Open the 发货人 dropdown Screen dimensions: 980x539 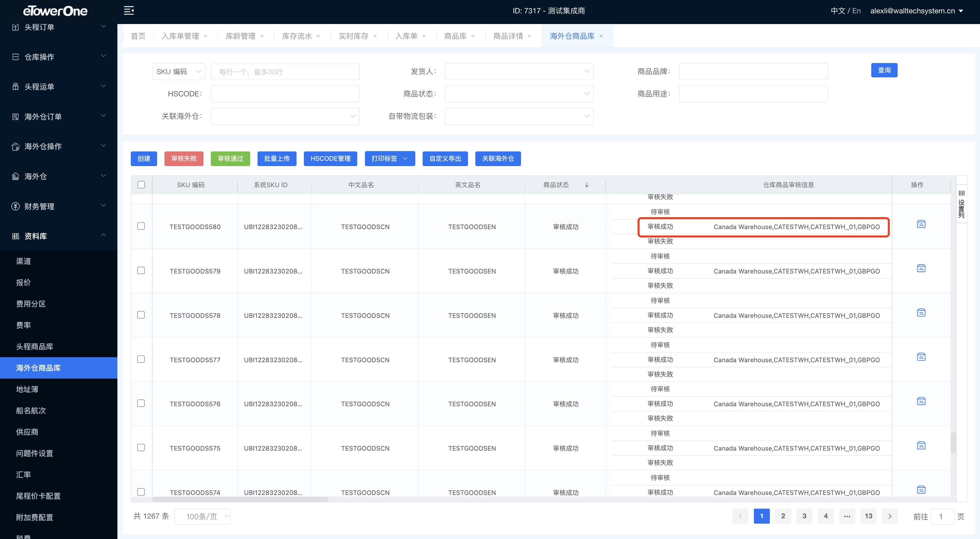[519, 71]
